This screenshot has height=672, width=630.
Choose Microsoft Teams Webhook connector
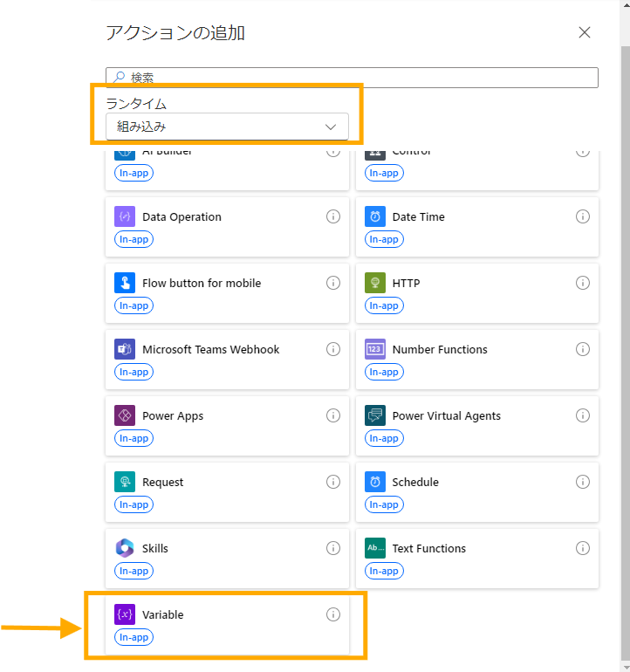tap(227, 360)
